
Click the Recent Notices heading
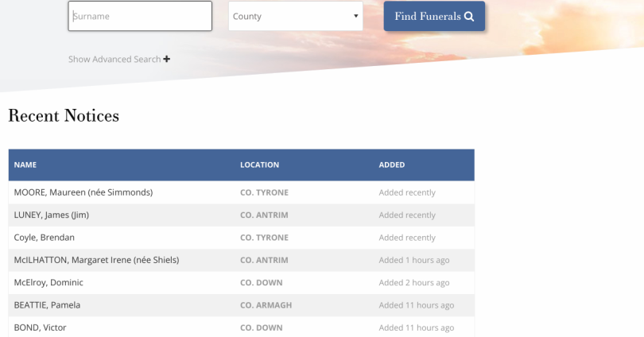point(64,116)
